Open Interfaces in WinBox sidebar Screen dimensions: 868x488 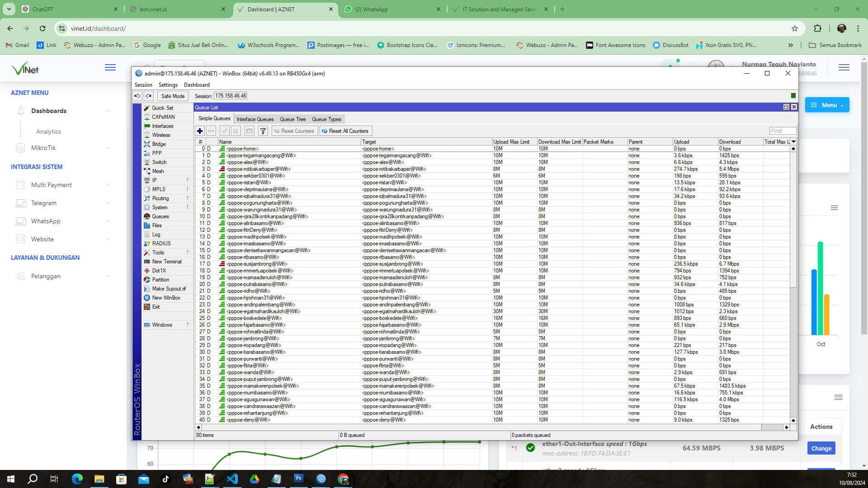coord(163,126)
